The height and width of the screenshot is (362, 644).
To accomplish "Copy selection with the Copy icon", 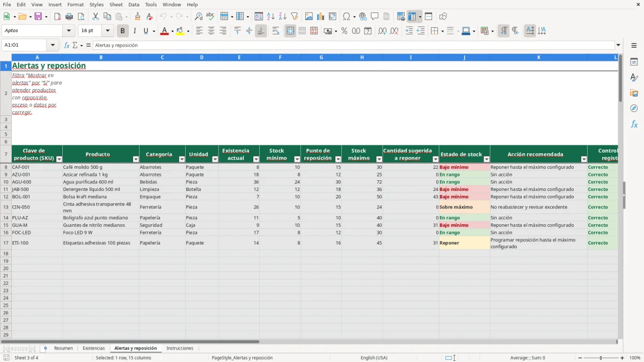I will [x=107, y=17].
